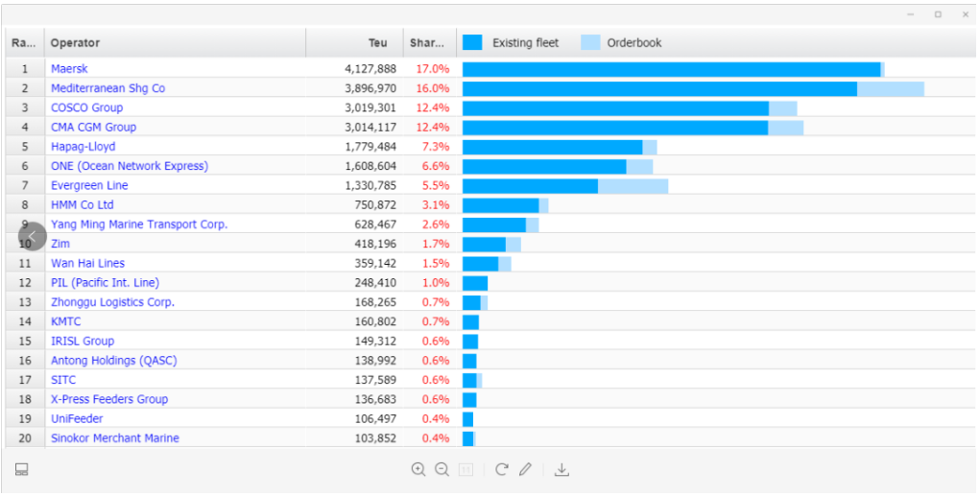This screenshot has height=496, width=980.
Task: Click the Evergreen Line orderbook bar segment
Action: tap(633, 185)
